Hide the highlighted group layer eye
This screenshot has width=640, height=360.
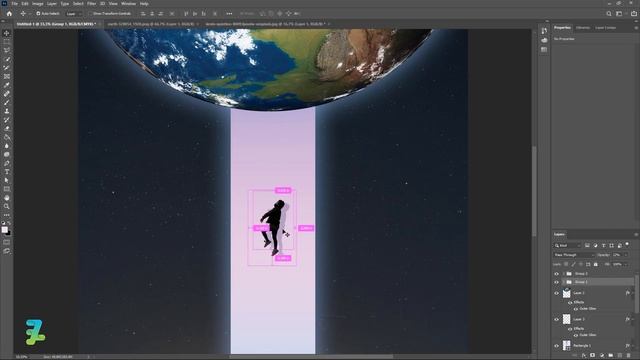coord(556,282)
